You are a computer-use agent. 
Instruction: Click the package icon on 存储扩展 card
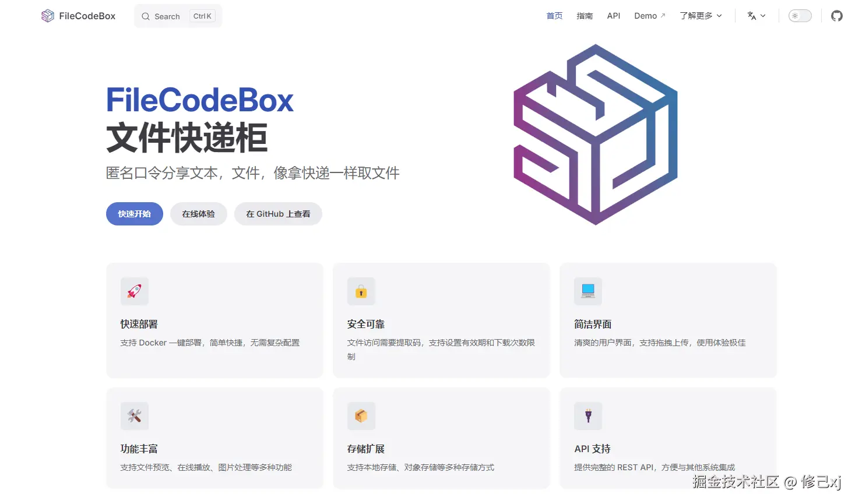coord(361,415)
